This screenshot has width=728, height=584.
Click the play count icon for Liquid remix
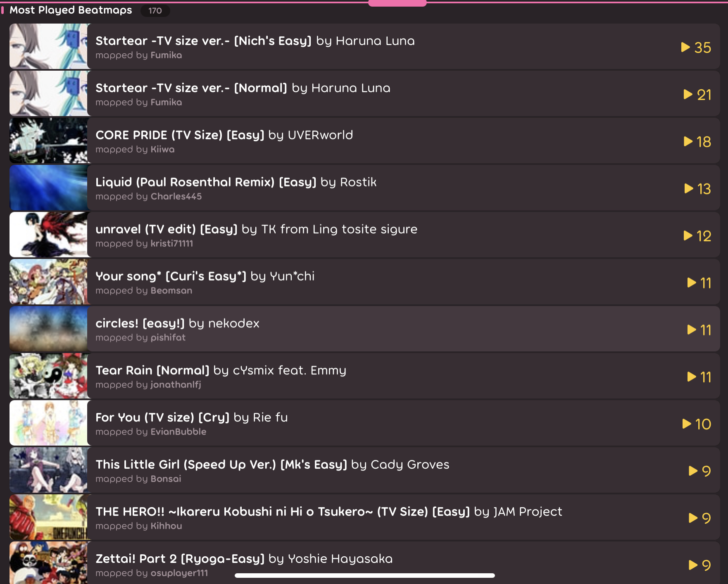click(689, 188)
